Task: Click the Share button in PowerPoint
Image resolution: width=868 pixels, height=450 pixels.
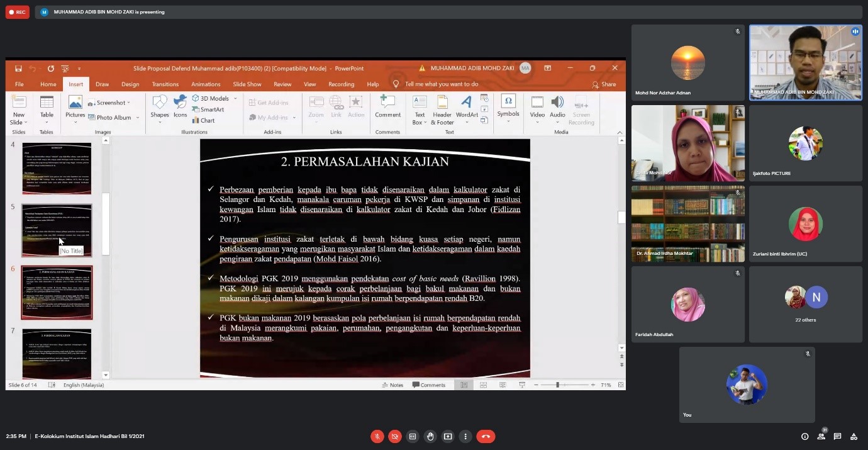Action: coord(604,84)
